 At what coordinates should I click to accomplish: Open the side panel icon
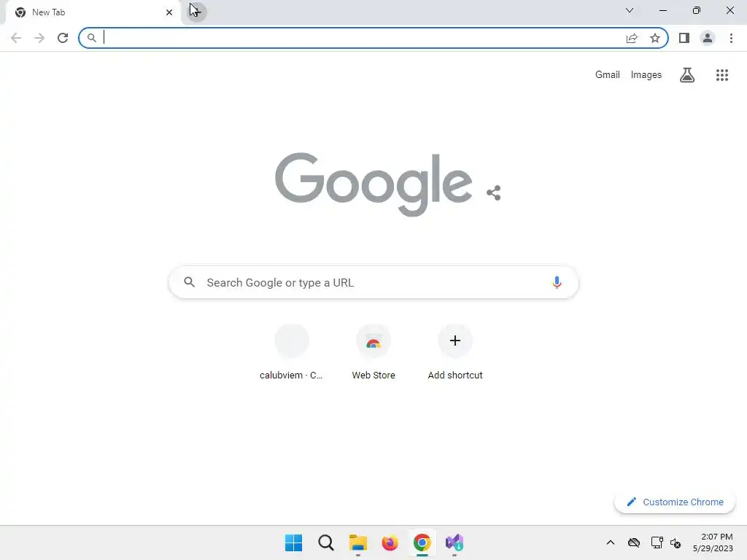click(x=684, y=38)
